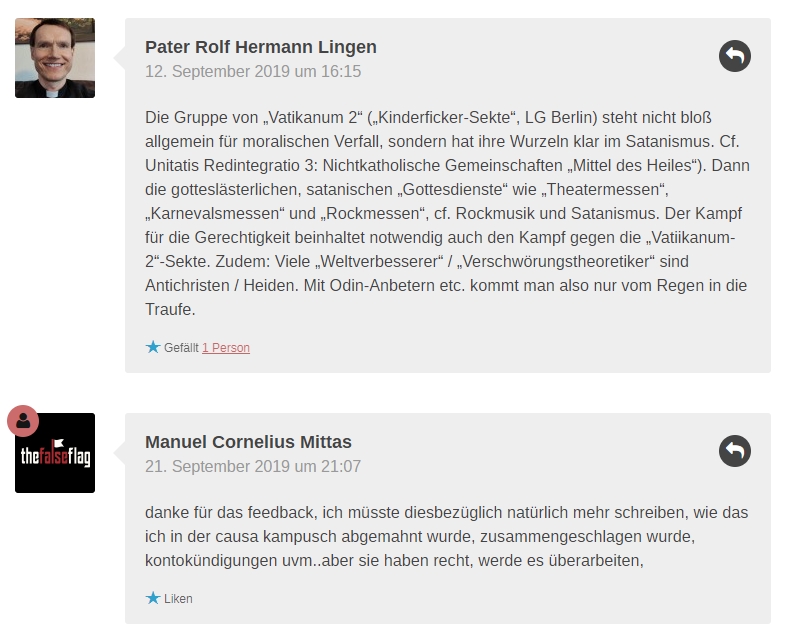Viewport: 788px width, 638px height.
Task: Click the star icon beside "Gefällt"
Action: click(153, 347)
